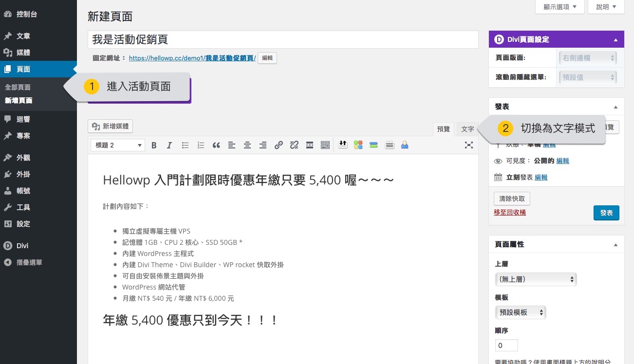Screen dimensions: 634x364
Task: Open the 設定 settings menu
Action: [x=38, y=224]
